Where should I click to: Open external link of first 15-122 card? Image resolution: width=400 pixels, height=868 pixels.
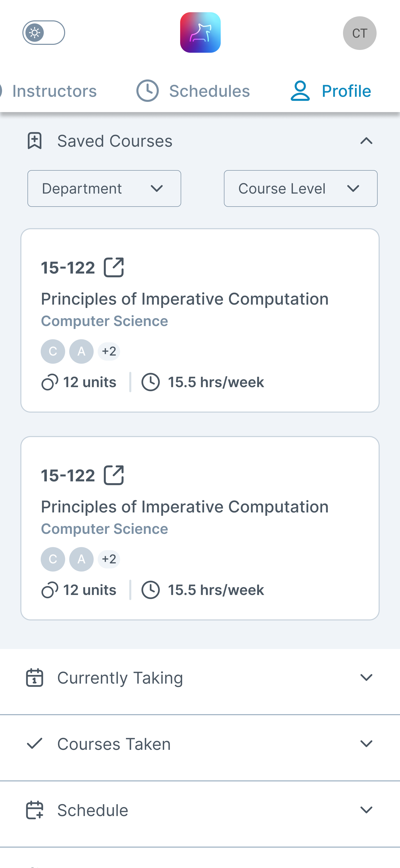pos(114,267)
